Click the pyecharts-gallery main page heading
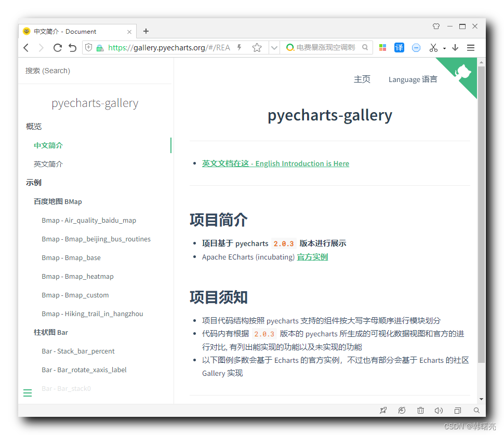The height and width of the screenshot is (435, 504). [x=330, y=115]
